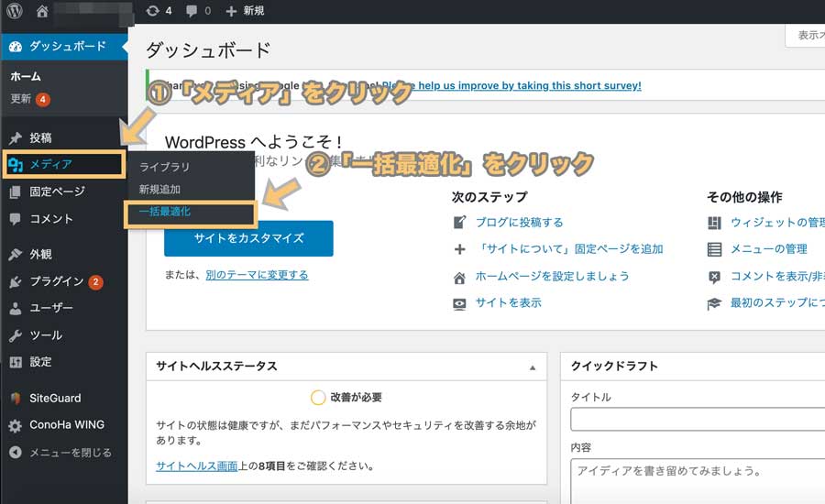Follow the ホームページを設定しましょう link
This screenshot has width=825, height=504.
(552, 276)
